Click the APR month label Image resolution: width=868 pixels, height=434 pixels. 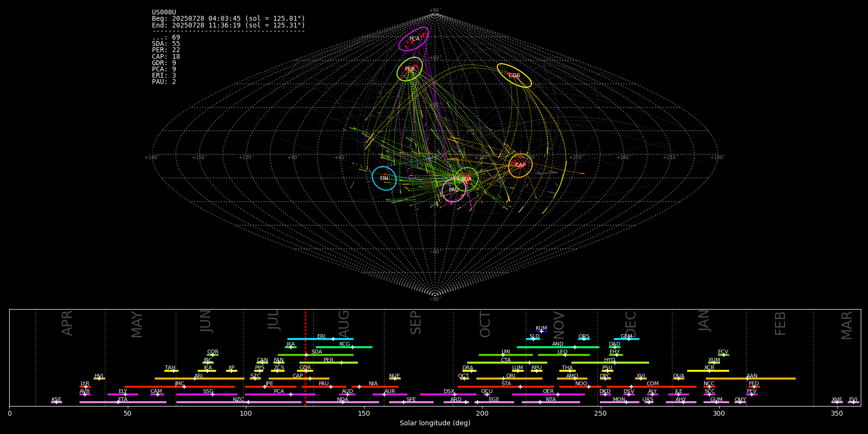pyautogui.click(x=67, y=323)
